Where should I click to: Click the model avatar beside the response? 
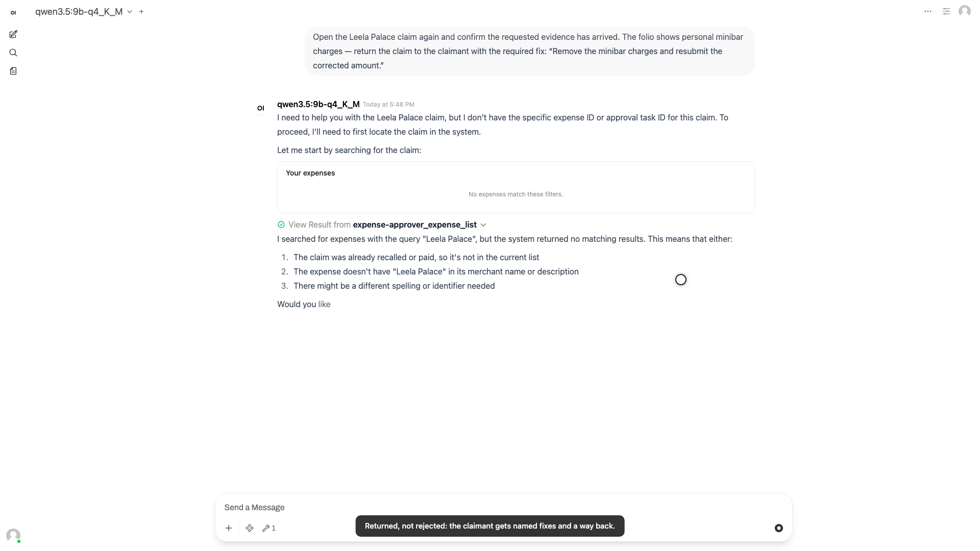click(261, 108)
